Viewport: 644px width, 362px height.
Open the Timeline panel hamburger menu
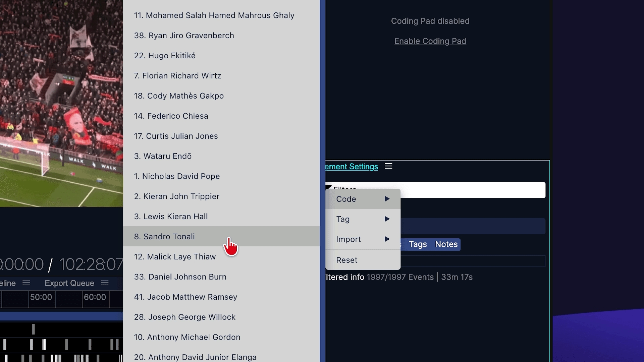point(26,283)
